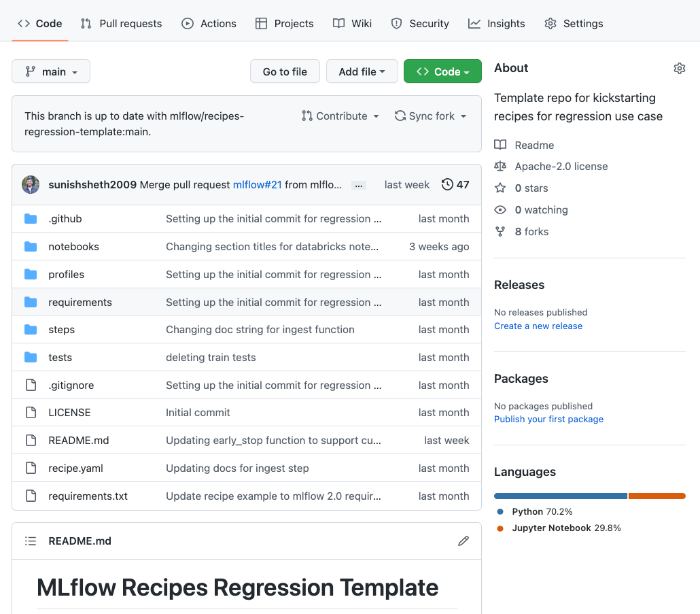Click the watch eye icon

point(500,209)
